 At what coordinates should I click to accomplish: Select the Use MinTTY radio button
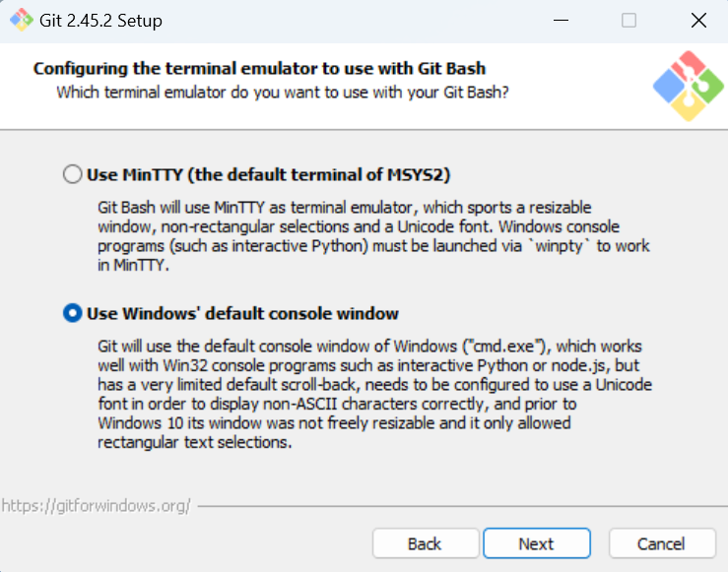(x=72, y=175)
